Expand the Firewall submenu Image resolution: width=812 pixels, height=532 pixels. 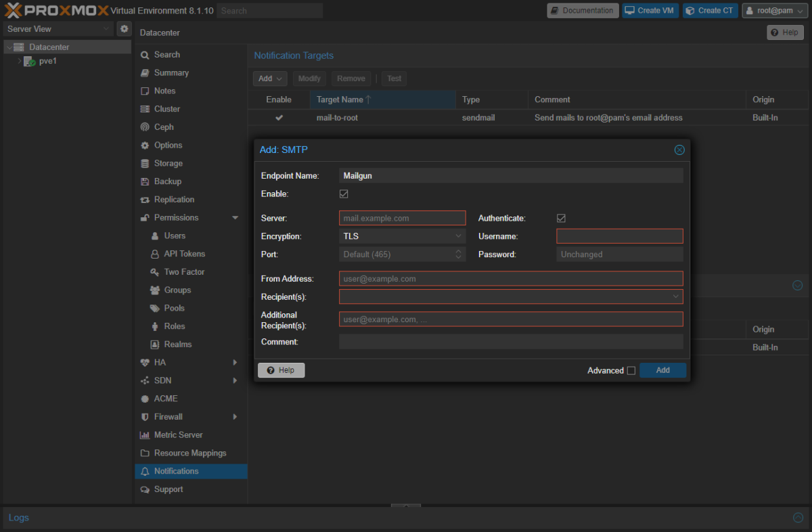pos(235,417)
